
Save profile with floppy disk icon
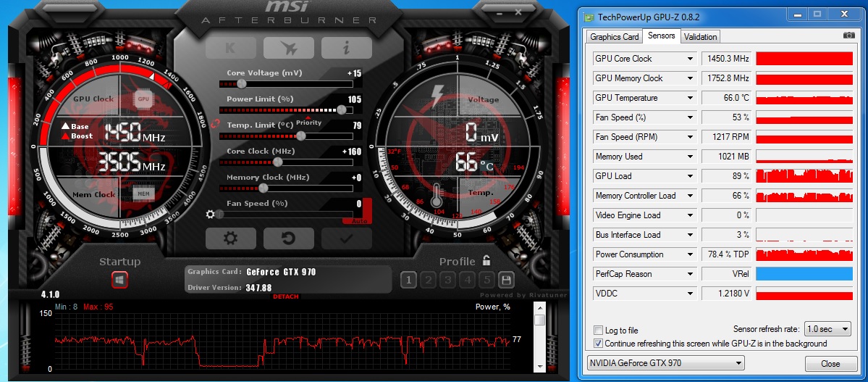click(x=505, y=280)
